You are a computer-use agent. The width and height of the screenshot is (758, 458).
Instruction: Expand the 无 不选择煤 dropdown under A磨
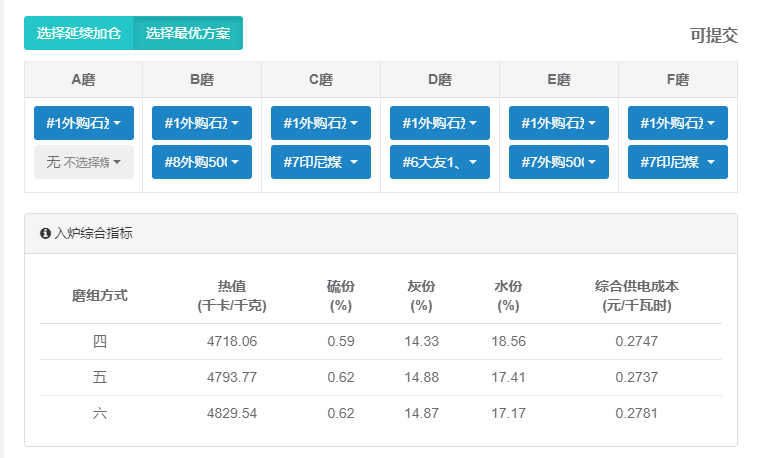tap(84, 162)
